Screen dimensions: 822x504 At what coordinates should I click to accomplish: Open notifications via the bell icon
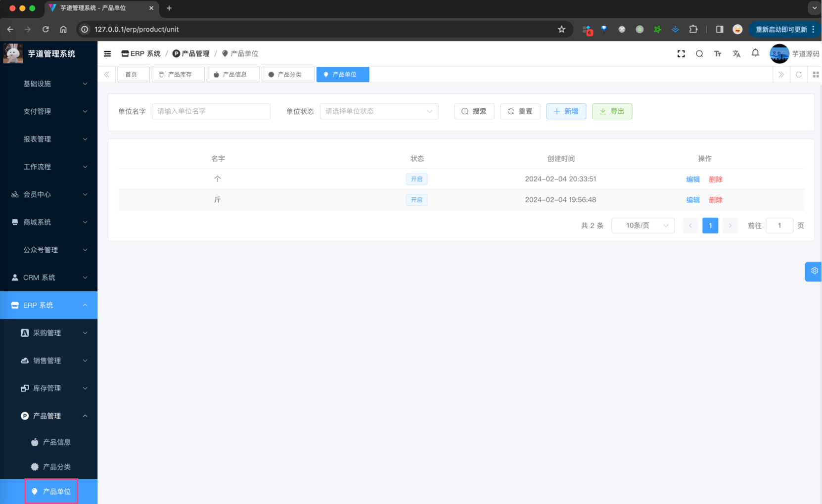[755, 53]
